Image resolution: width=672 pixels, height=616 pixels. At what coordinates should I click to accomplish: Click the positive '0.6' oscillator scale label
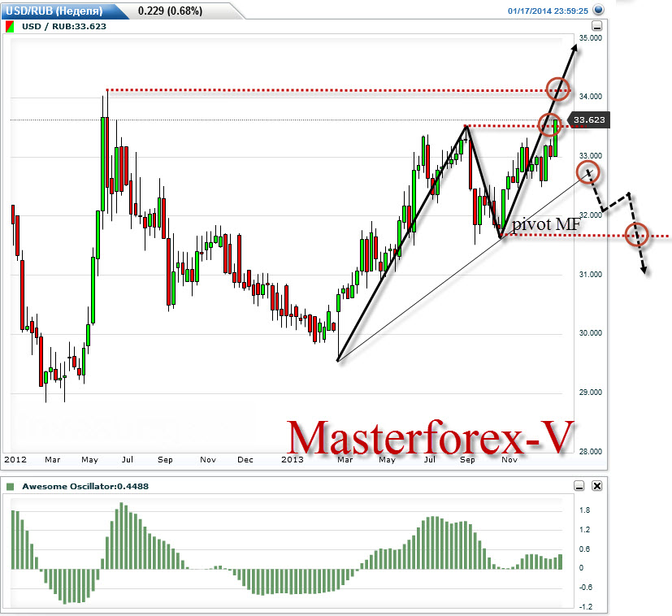point(584,549)
